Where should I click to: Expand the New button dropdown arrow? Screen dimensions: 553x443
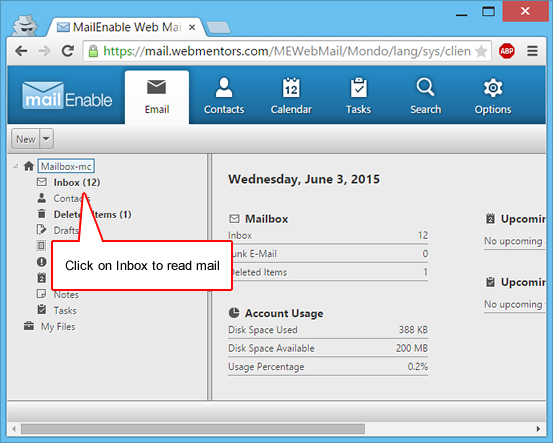tap(47, 139)
